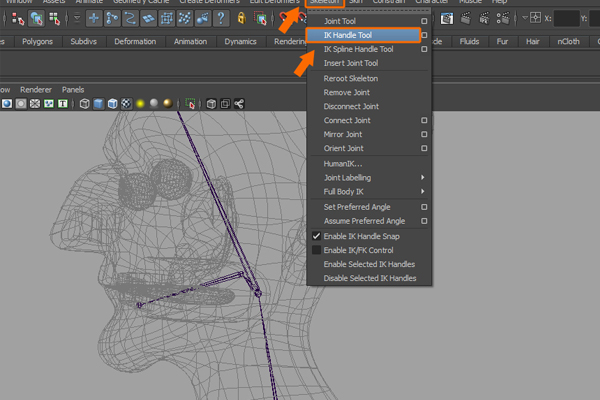Toggle the surfaces selection mask icon
600x400 pixels.
(x=148, y=18)
